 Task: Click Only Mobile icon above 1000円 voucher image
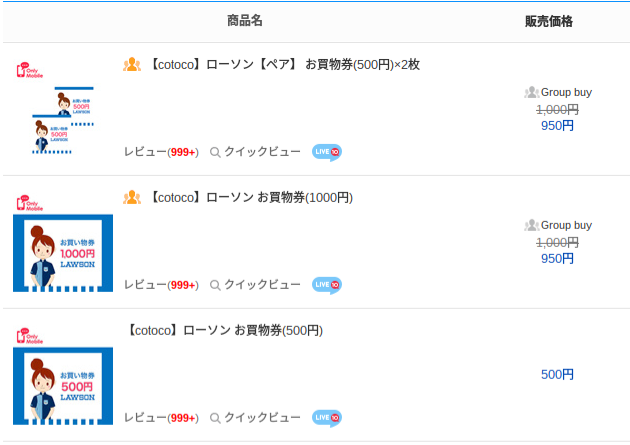(29, 203)
